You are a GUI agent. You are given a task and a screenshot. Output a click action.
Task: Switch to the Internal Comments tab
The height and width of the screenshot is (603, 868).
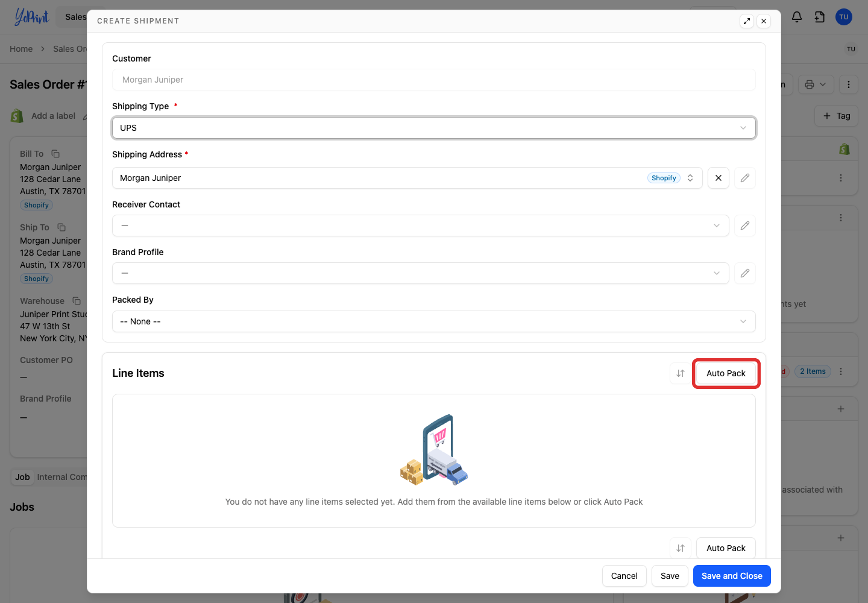(61, 477)
